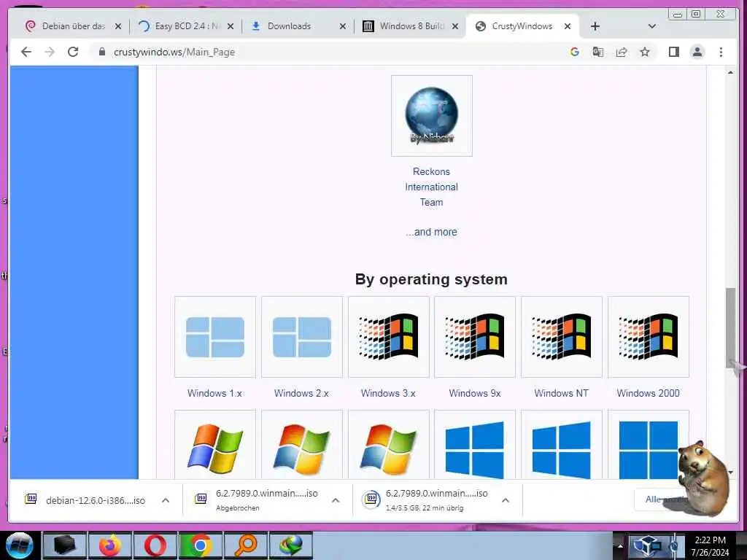Click the Windows 2000 text link
The height and width of the screenshot is (560, 747).
pyautogui.click(x=648, y=393)
